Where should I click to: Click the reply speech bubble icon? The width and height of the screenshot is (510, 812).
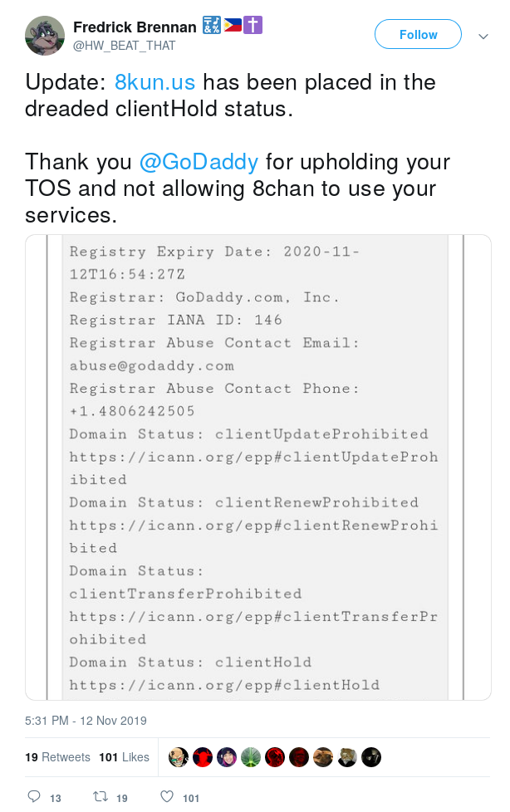point(34,796)
